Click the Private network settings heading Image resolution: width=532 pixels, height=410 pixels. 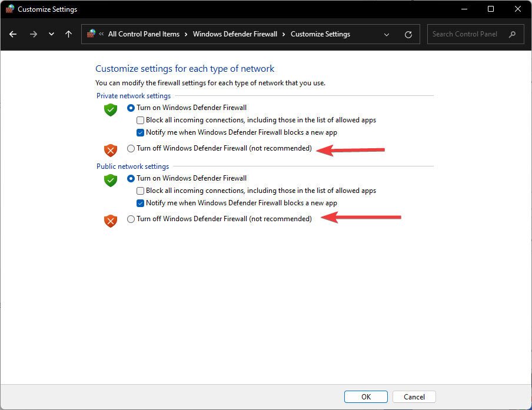point(134,96)
